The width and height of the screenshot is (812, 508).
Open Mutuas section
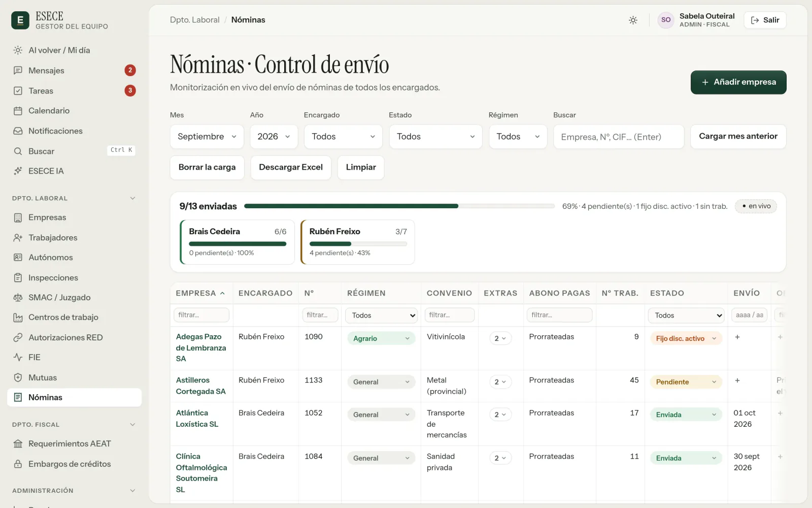(x=74, y=377)
